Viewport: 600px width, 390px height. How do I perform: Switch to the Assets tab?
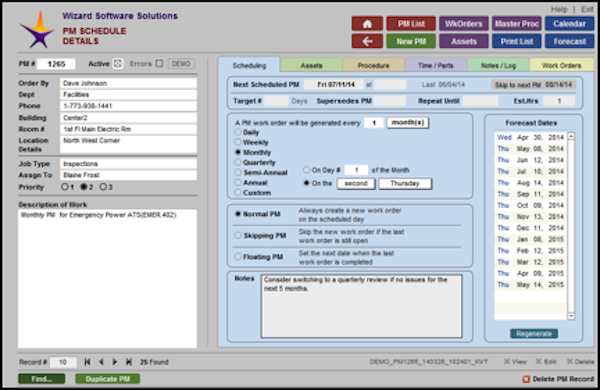[311, 65]
